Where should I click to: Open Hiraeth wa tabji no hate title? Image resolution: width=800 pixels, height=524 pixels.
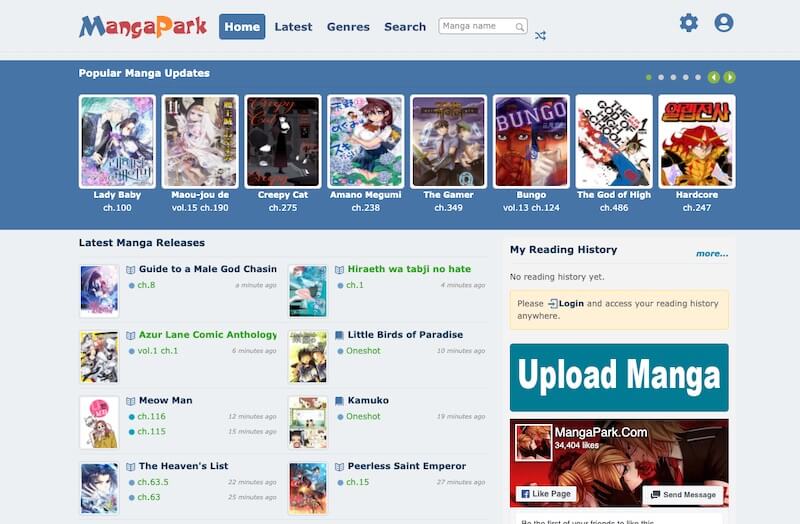(409, 269)
